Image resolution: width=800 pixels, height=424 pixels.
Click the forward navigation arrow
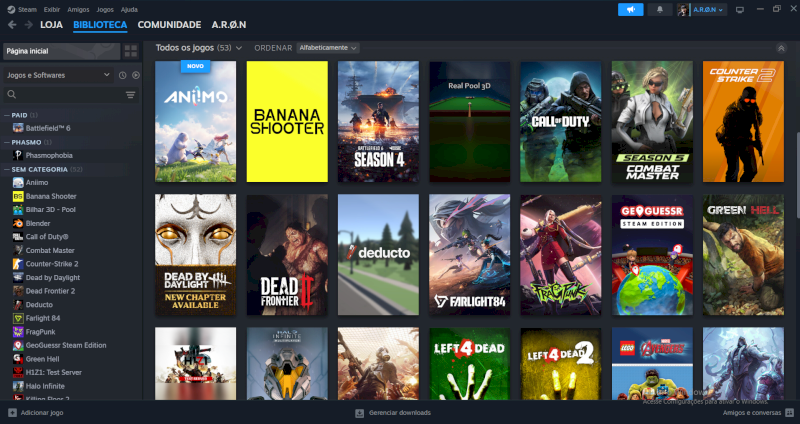[29, 25]
